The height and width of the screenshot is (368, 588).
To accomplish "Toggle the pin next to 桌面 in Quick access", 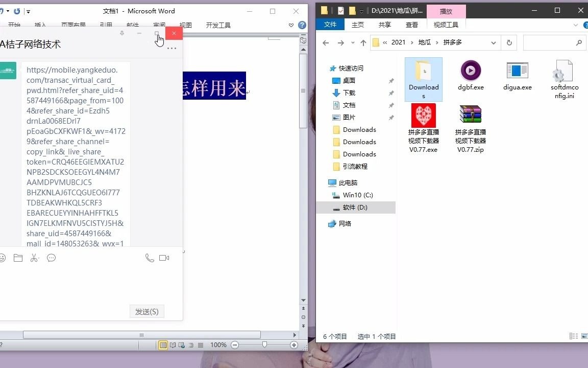I will tap(391, 80).
